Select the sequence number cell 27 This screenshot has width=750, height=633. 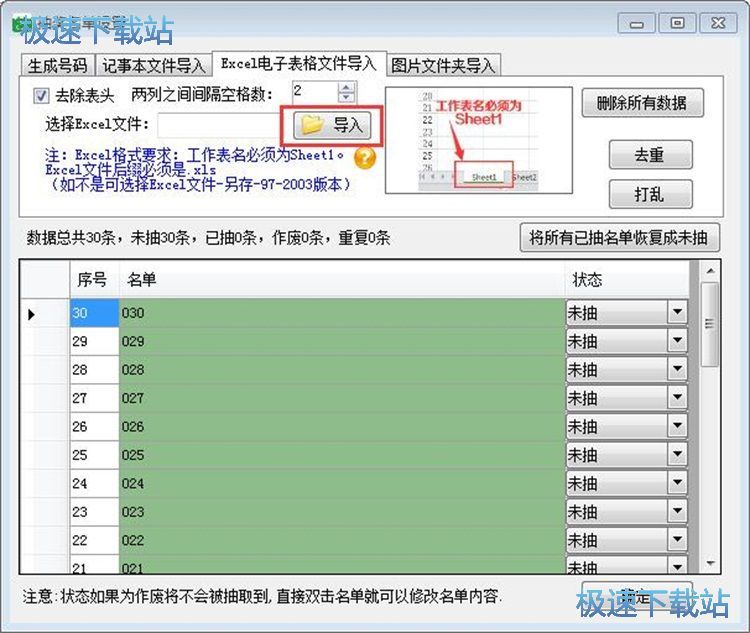94,398
